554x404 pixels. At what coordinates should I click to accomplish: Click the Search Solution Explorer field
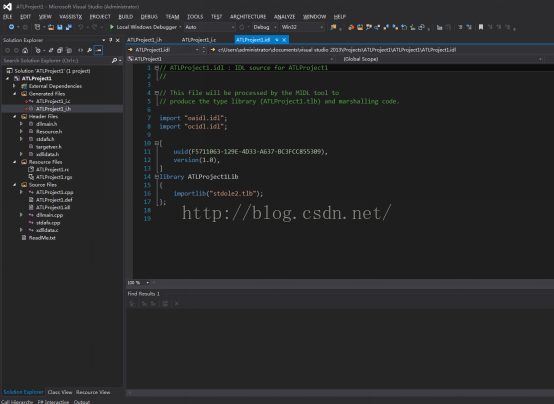(57, 61)
